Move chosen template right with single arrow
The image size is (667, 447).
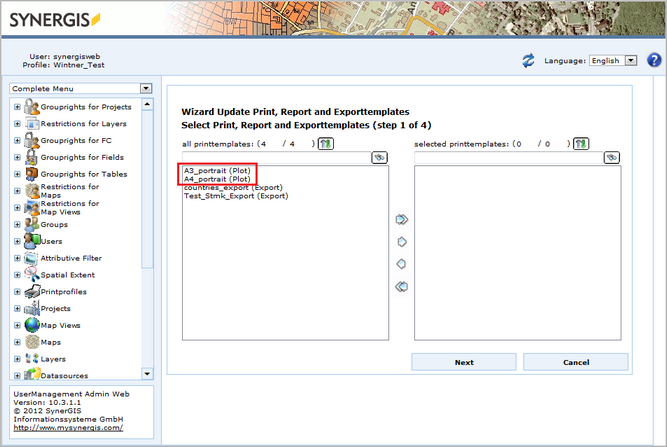[x=402, y=242]
